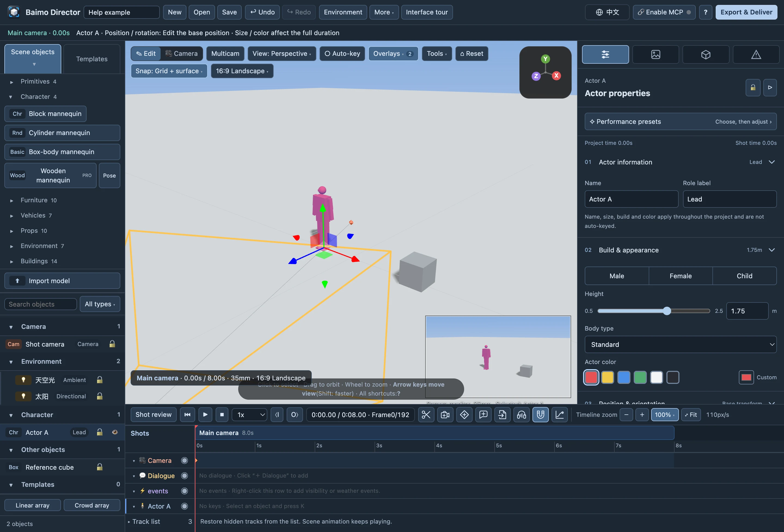
Task: Toggle Dialogue track circle button
Action: [185, 476]
